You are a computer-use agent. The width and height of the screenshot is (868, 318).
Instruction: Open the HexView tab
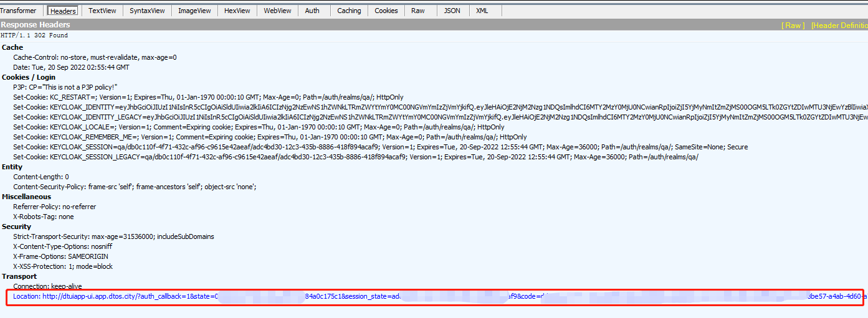pos(237,11)
